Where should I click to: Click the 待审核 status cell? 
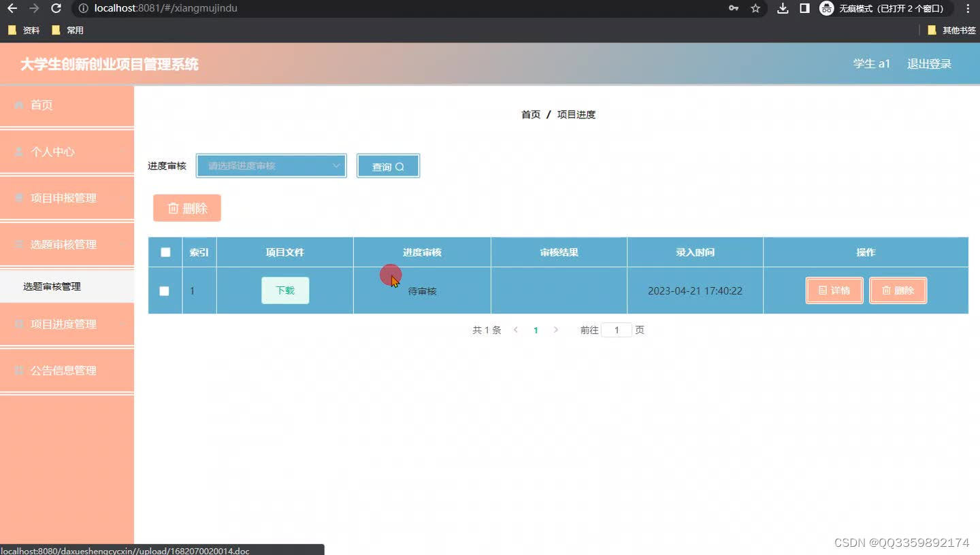[x=422, y=291]
